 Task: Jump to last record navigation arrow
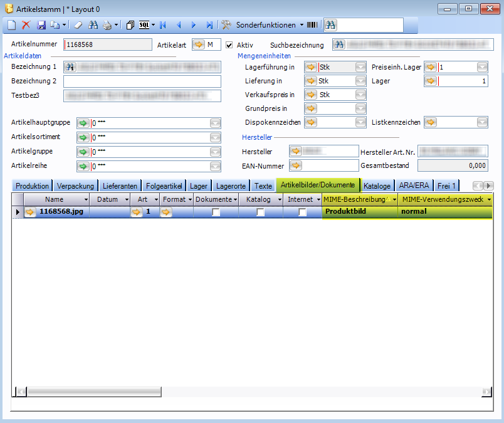point(209,25)
